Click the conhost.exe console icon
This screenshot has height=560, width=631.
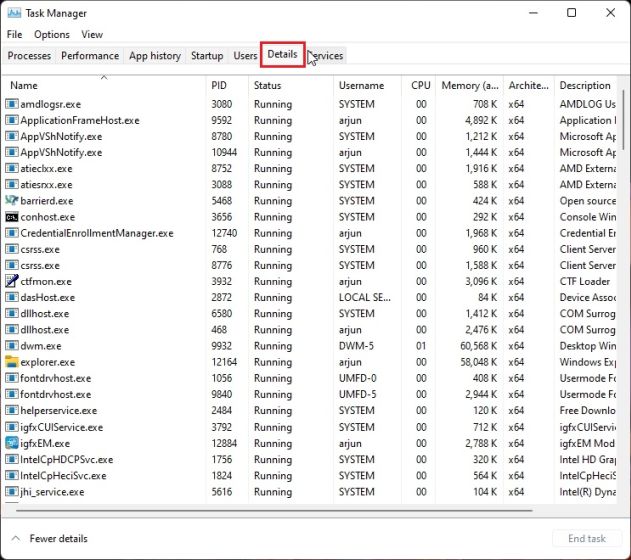[x=12, y=217]
